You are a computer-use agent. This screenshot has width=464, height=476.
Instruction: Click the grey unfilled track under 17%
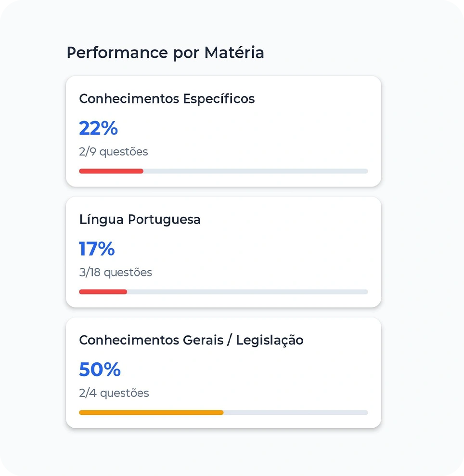click(247, 291)
